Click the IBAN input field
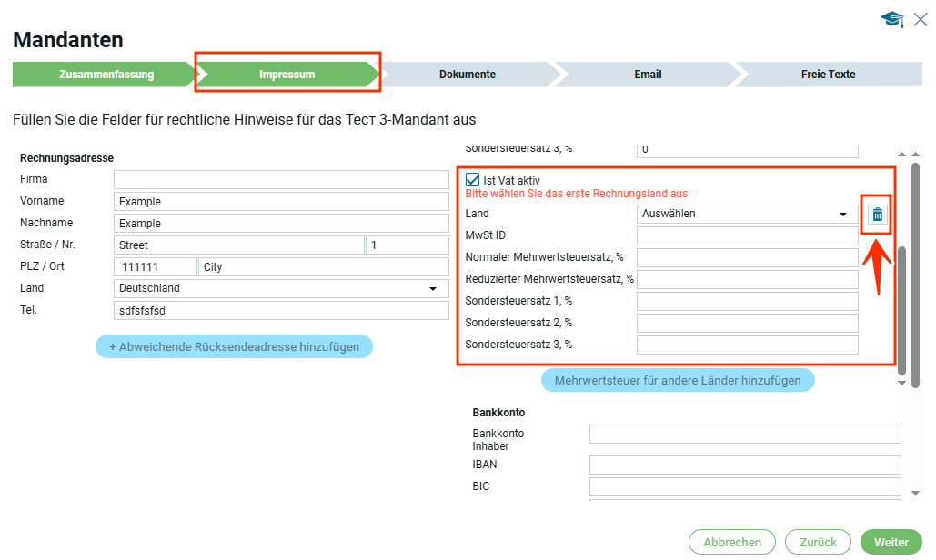This screenshot has height=560, width=936. pos(744,465)
